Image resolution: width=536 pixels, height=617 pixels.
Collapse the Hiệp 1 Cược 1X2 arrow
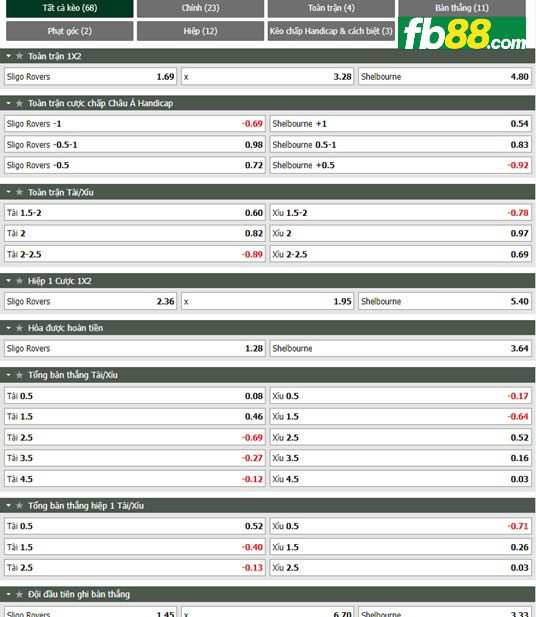[9, 281]
